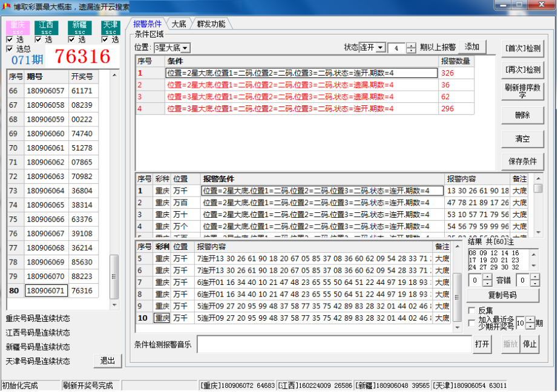
Task: Open the 群发功能 tab
Action: (211, 24)
